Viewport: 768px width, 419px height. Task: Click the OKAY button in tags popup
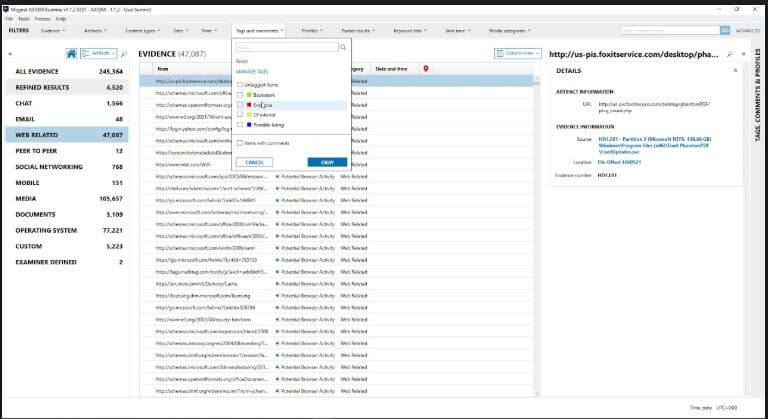pyautogui.click(x=327, y=162)
